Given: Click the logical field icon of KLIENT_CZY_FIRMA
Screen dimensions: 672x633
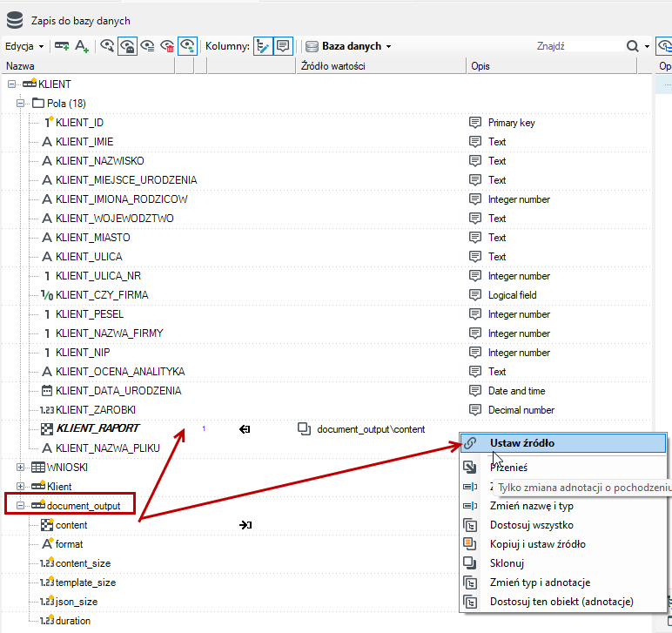Looking at the screenshot, I should click(47, 295).
